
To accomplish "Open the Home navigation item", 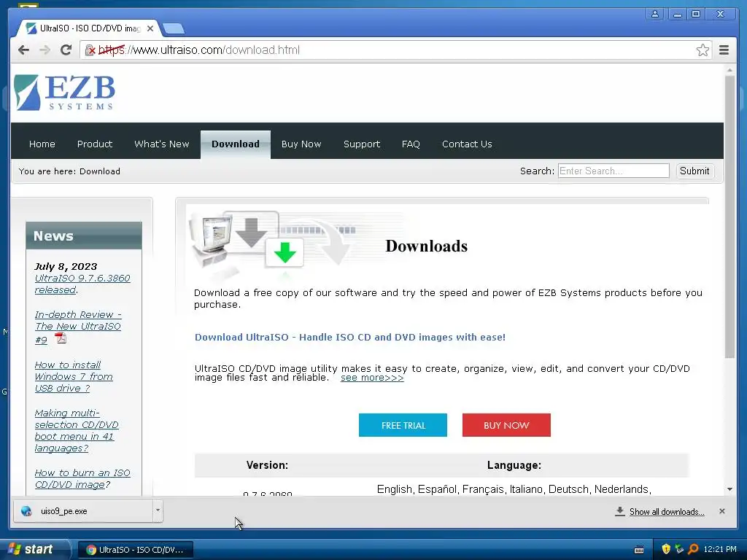I will 42,144.
